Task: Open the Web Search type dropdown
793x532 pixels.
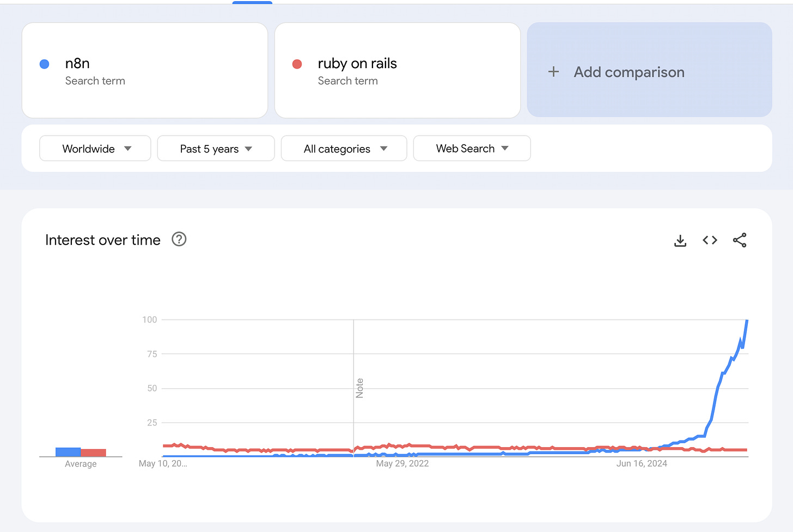Action: (x=472, y=149)
